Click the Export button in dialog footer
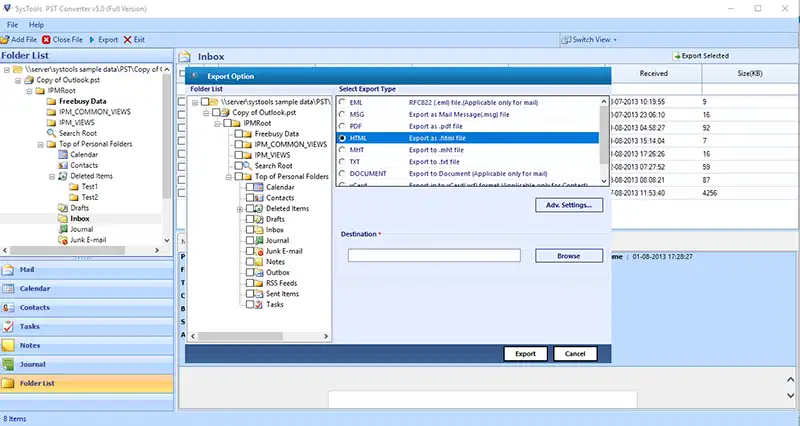Screen dimensions: 800x426 [x=526, y=354]
